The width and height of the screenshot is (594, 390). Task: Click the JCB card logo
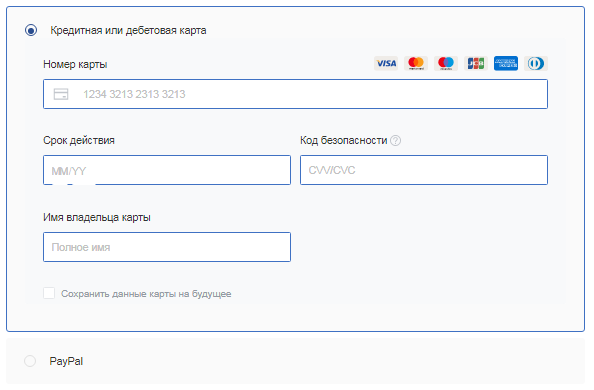475,63
